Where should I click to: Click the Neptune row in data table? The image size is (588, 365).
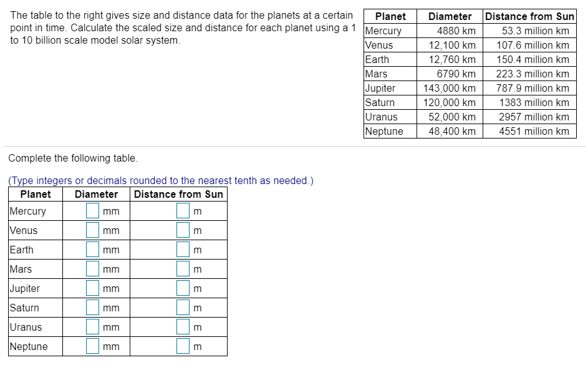468,131
